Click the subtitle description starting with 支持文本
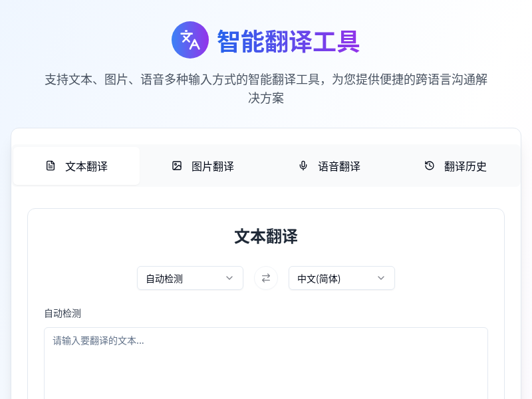Viewport: 532px width, 399px height. (266, 88)
